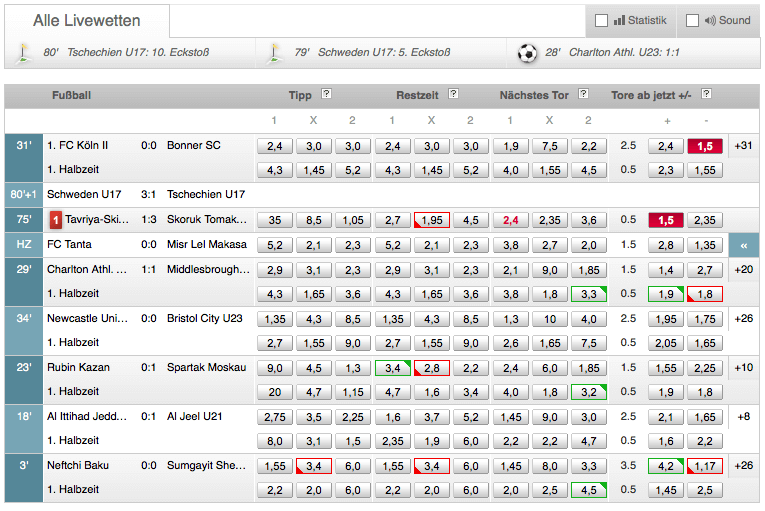Open the help icon next to Tore ab jetzt

click(x=706, y=94)
